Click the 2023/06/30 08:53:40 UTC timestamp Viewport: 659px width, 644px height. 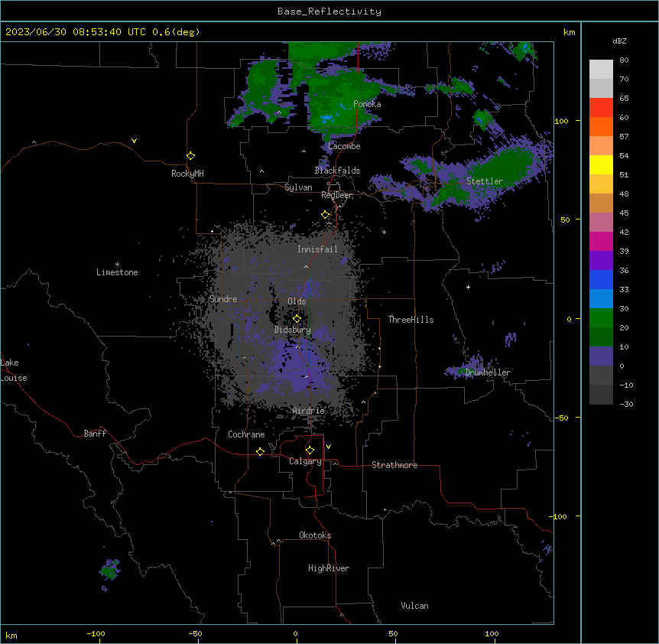point(76,32)
